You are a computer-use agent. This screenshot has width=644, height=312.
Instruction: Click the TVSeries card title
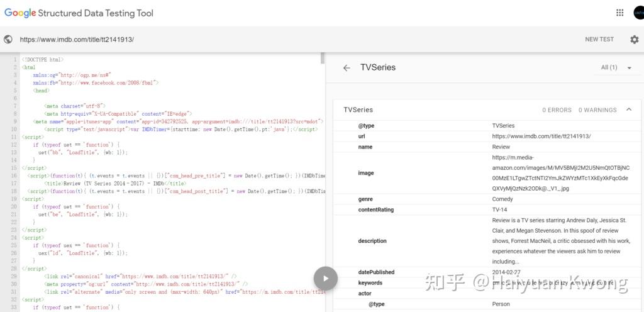point(358,109)
